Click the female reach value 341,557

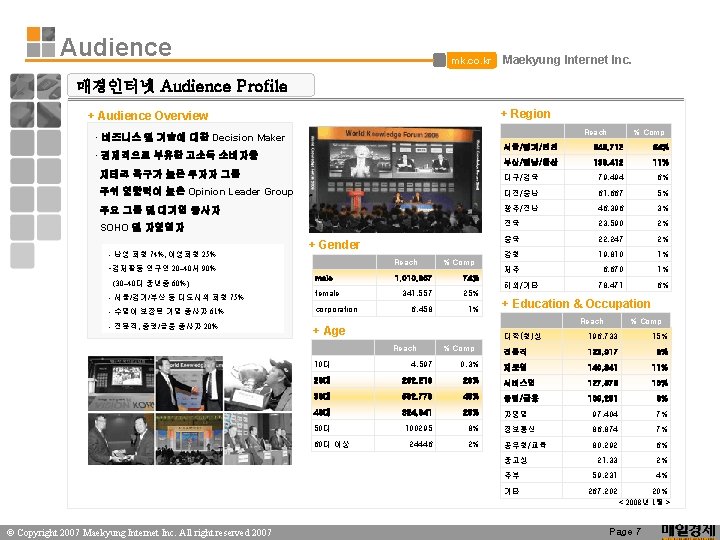(x=417, y=293)
